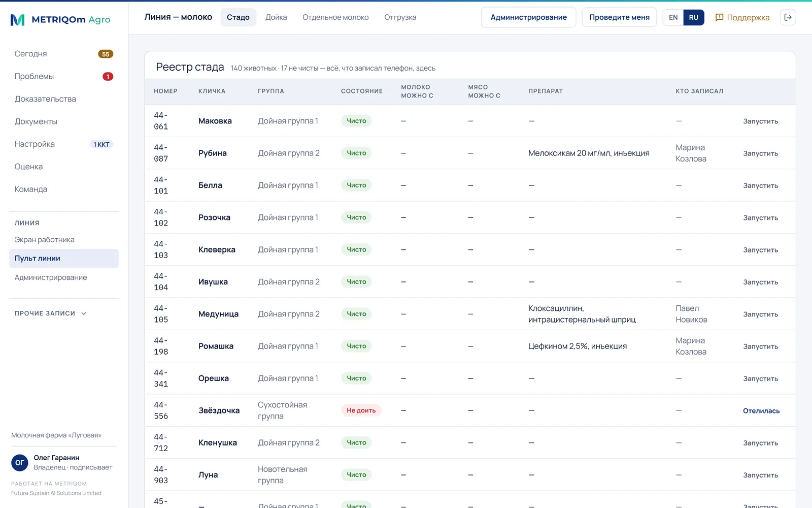Click Запустить for Рубина
Image resolution: width=812 pixels, height=508 pixels.
760,153
